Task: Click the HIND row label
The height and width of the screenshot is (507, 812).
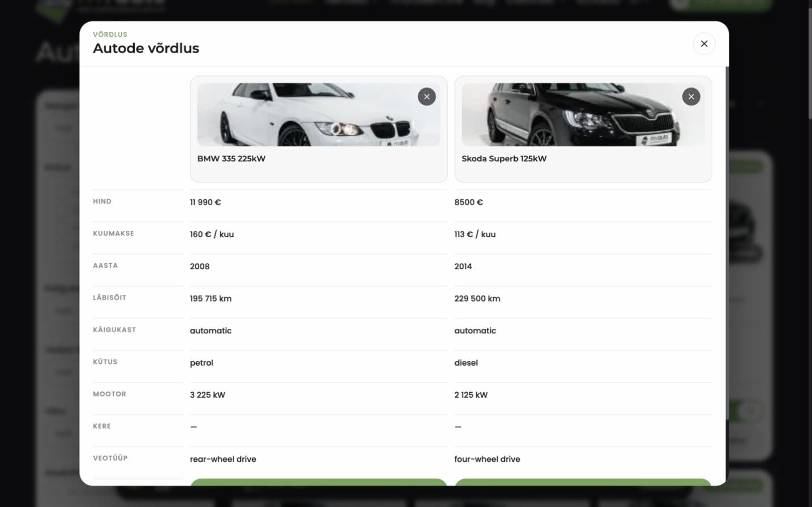Action: 102,201
